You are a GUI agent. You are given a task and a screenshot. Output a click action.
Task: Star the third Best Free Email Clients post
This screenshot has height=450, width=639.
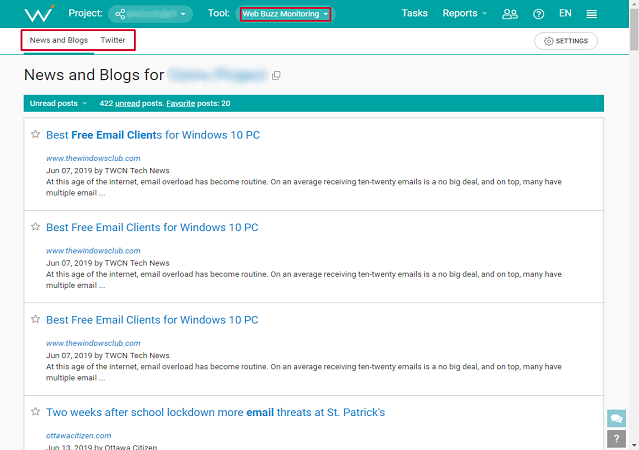(x=35, y=319)
